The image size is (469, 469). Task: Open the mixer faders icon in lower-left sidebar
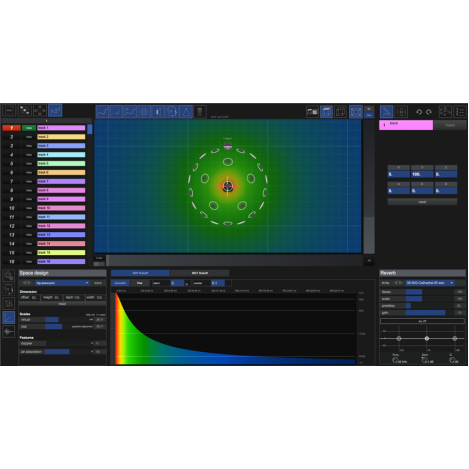click(x=9, y=303)
